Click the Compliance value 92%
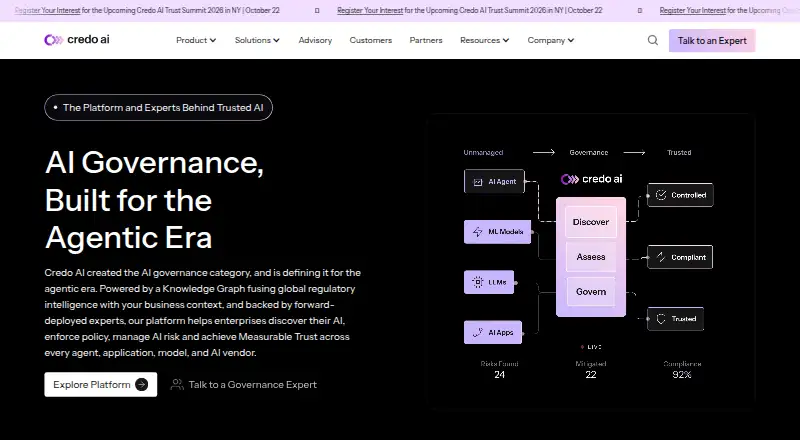 click(x=682, y=375)
